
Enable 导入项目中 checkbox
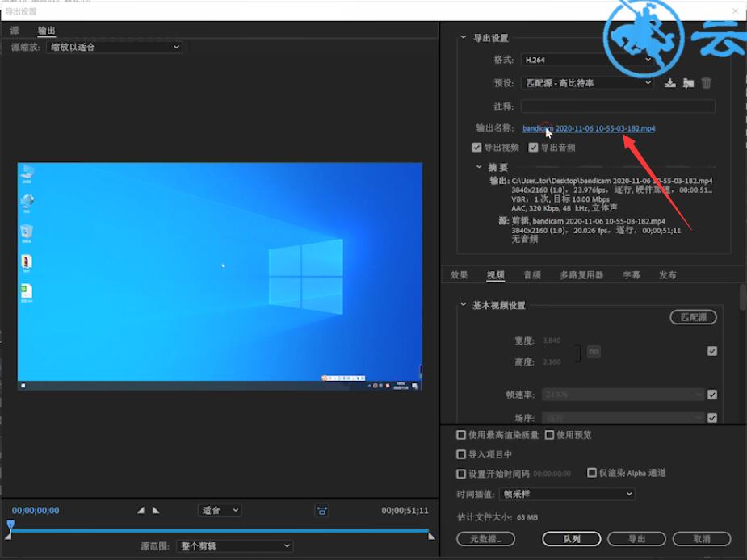(x=460, y=454)
